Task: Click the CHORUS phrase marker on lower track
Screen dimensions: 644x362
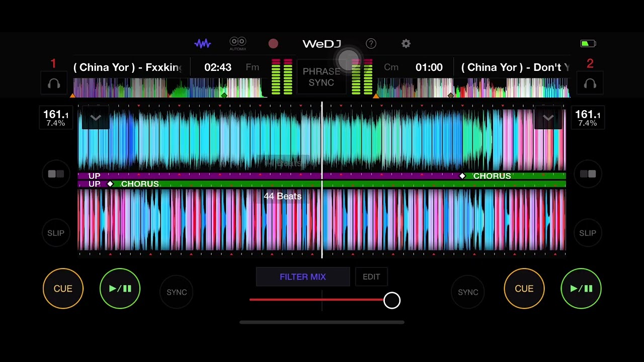Action: coord(140,184)
